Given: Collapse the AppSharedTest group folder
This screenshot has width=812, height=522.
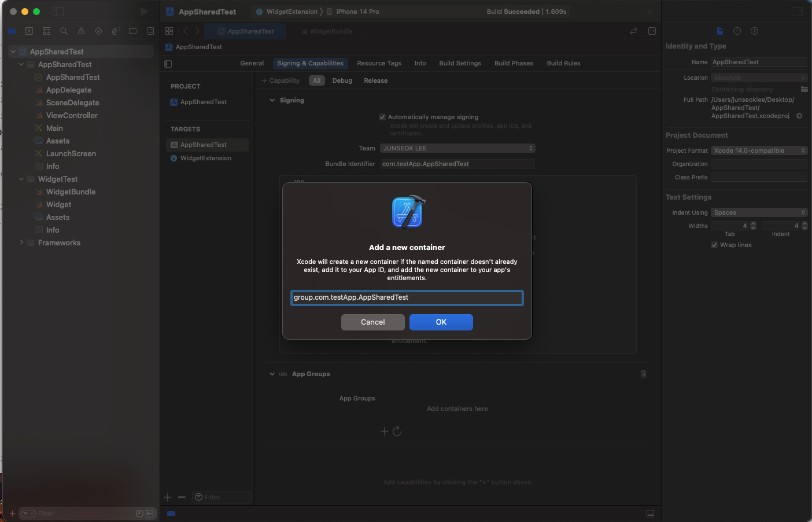Looking at the screenshot, I should click(21, 64).
